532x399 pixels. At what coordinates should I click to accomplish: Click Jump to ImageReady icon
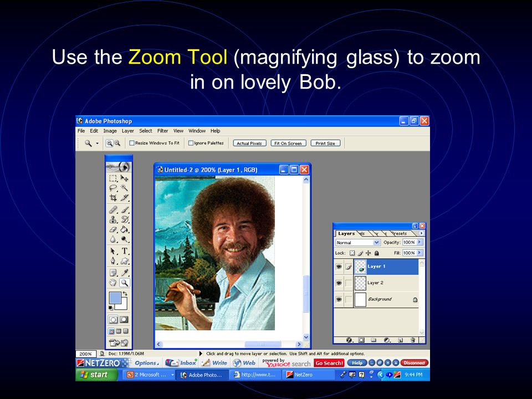119,342
